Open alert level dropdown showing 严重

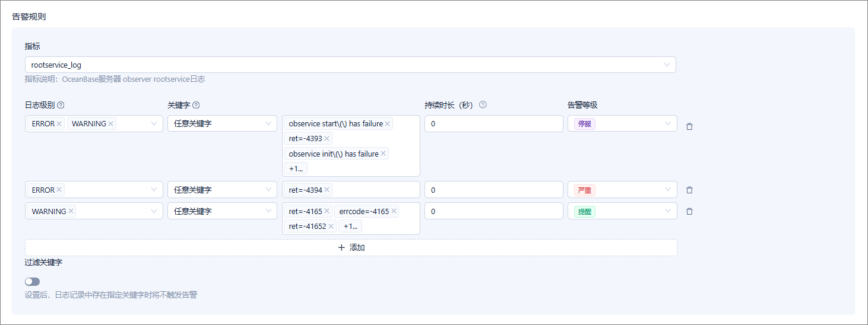pyautogui.click(x=622, y=190)
